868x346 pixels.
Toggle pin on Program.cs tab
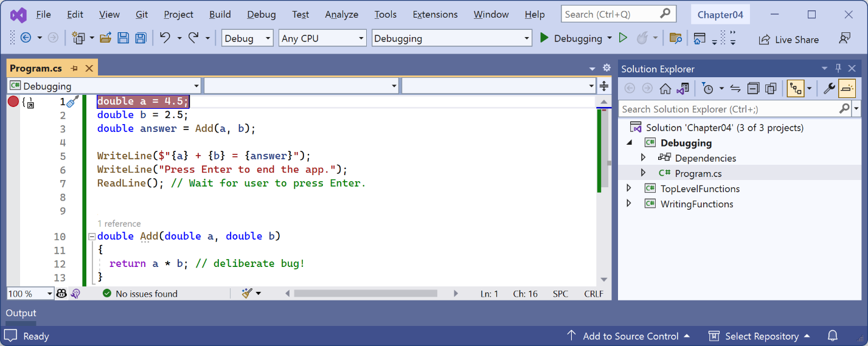(x=74, y=68)
